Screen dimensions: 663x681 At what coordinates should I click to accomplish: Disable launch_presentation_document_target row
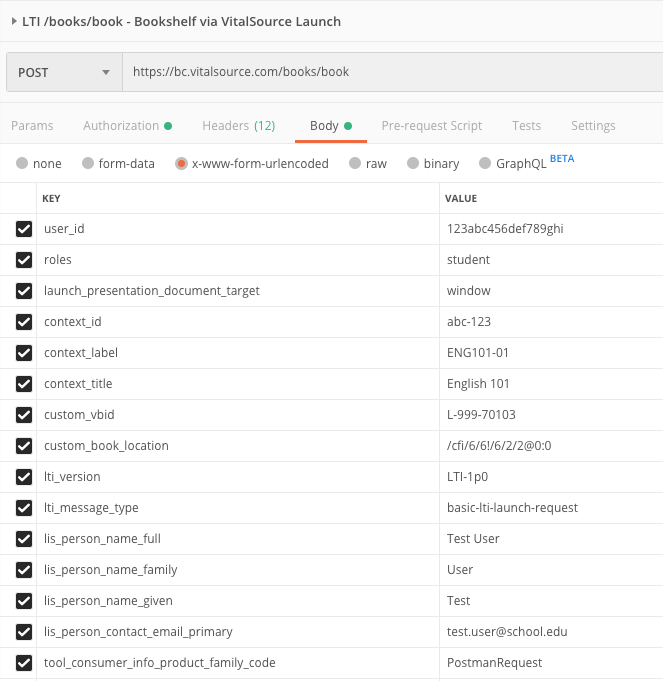(x=24, y=291)
